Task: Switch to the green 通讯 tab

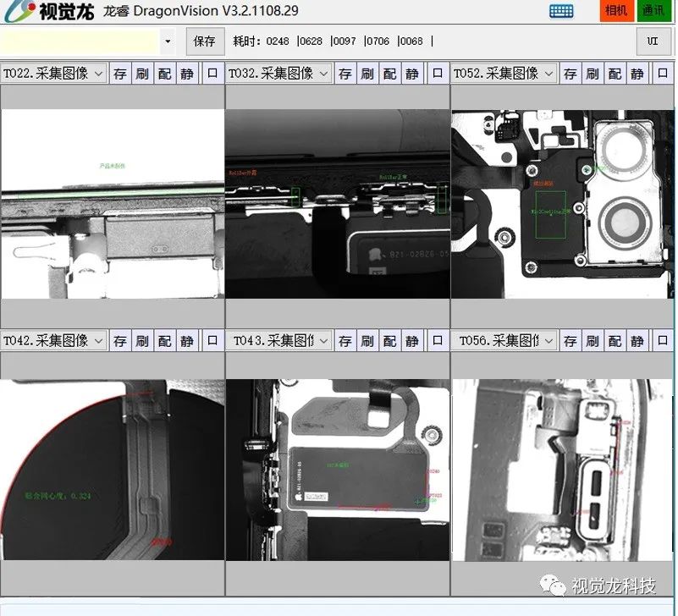Action: pyautogui.click(x=653, y=10)
